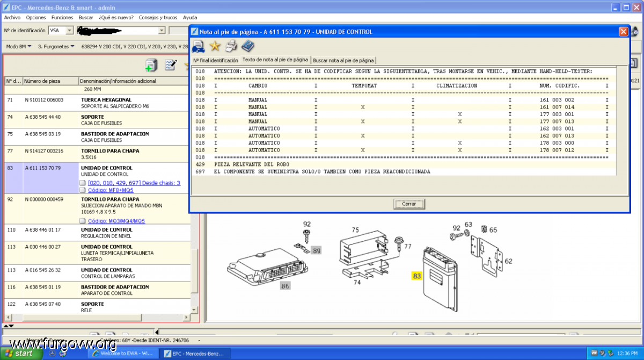Click the vehicle data icon in footnote dialog
Image resolution: width=644 pixels, height=360 pixels.
pos(198,46)
